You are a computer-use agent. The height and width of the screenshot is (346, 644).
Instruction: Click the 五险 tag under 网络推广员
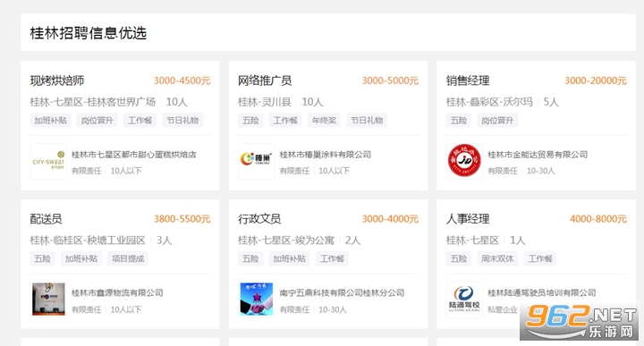click(250, 121)
